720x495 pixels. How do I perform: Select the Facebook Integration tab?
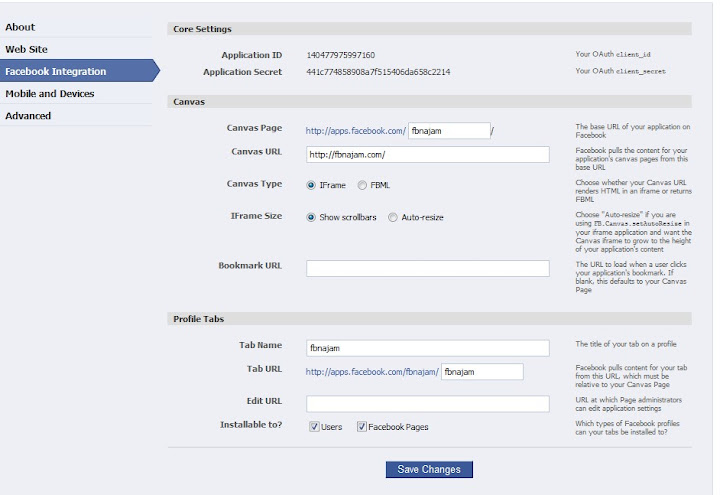(56, 71)
